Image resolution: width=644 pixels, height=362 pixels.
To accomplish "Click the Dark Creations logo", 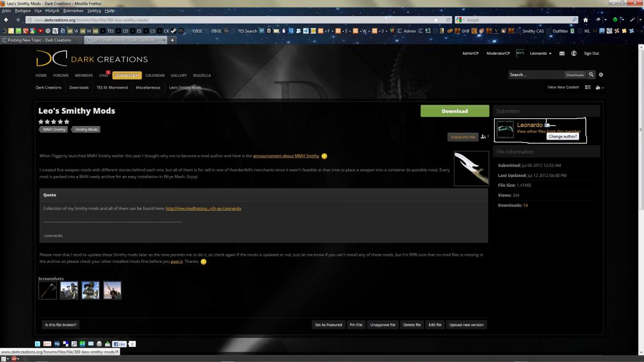I will [x=92, y=58].
